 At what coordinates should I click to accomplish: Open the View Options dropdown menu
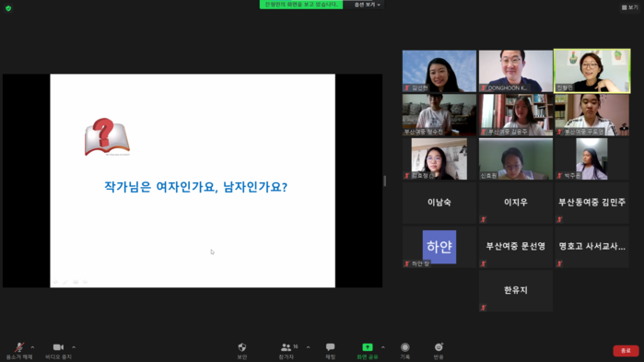click(x=368, y=5)
